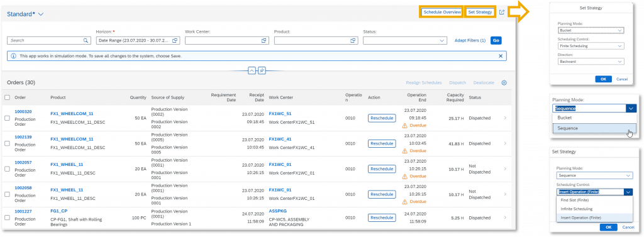Screen dimensions: 644x237
Task: Open the Adapt Filters (1) link
Action: pyautogui.click(x=470, y=41)
